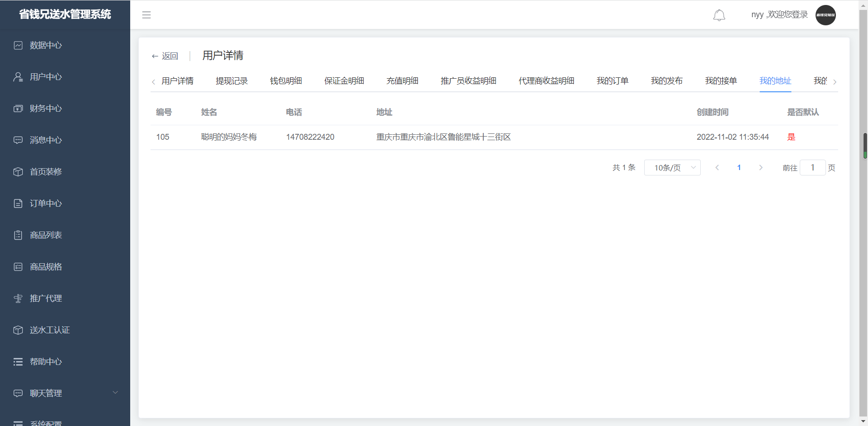This screenshot has width=868, height=426.
Task: Toggle the hamburger sidebar collapse icon
Action: coord(146,15)
